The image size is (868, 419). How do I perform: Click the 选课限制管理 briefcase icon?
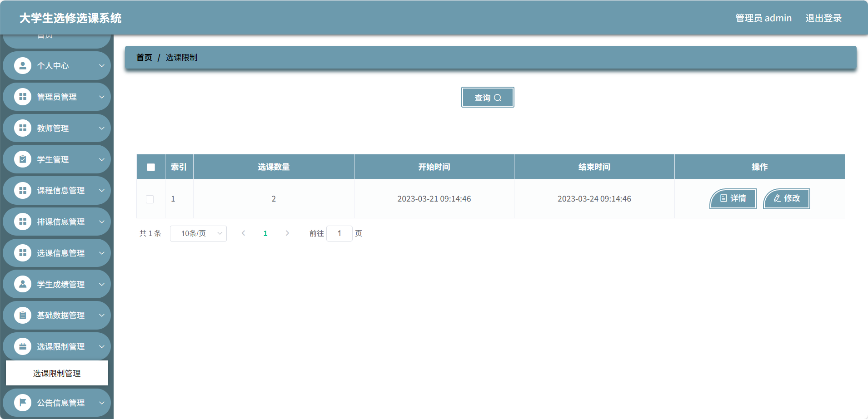point(23,346)
